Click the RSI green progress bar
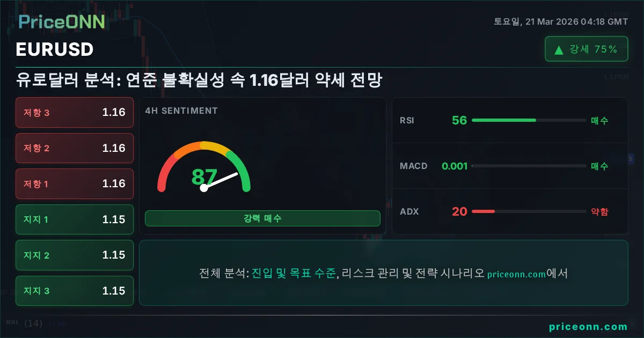Screen dimensions: 644x338 click(x=503, y=120)
